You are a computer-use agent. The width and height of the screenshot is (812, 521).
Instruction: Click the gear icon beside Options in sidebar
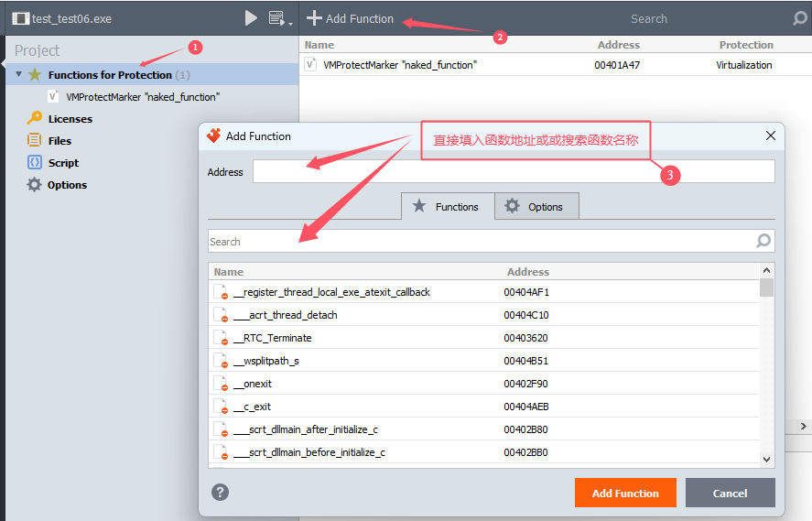pyautogui.click(x=34, y=184)
